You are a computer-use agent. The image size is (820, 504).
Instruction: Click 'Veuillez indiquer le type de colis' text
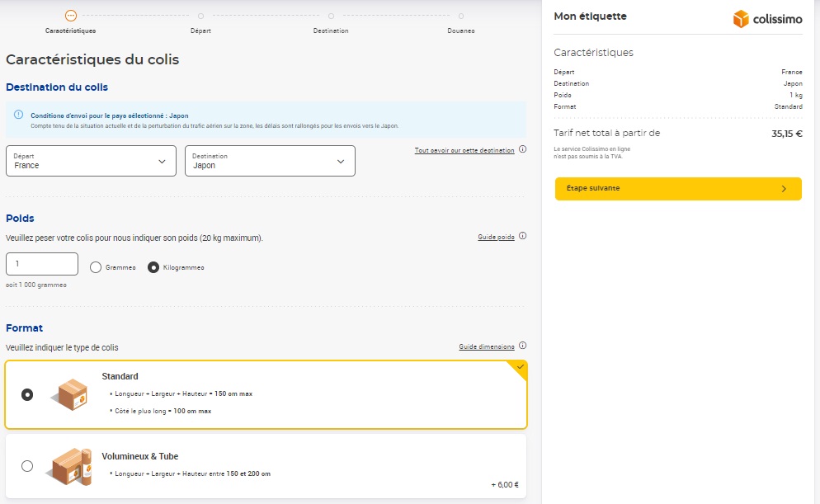pos(62,347)
